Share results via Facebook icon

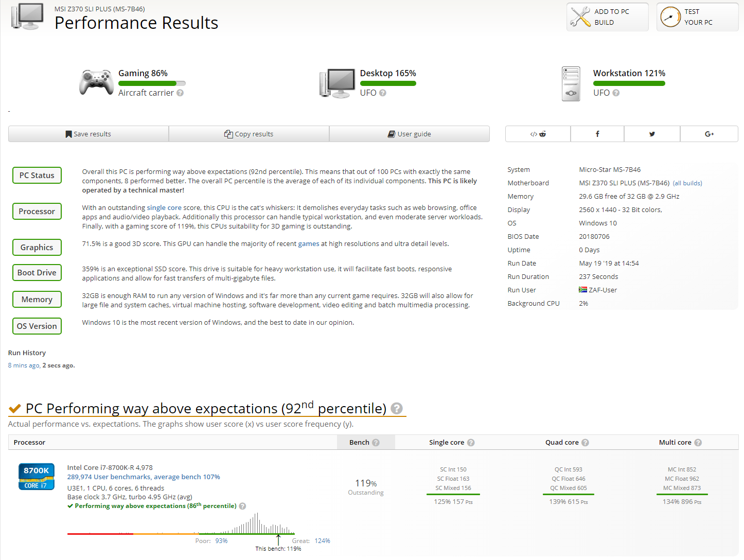[597, 134]
